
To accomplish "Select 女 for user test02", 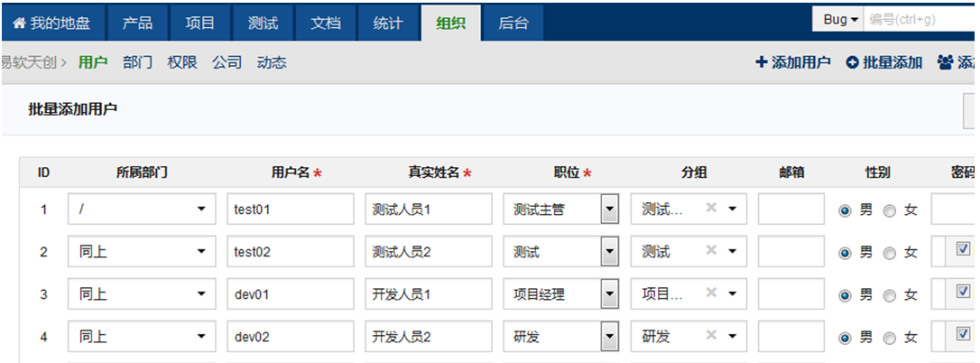I will 890,254.
